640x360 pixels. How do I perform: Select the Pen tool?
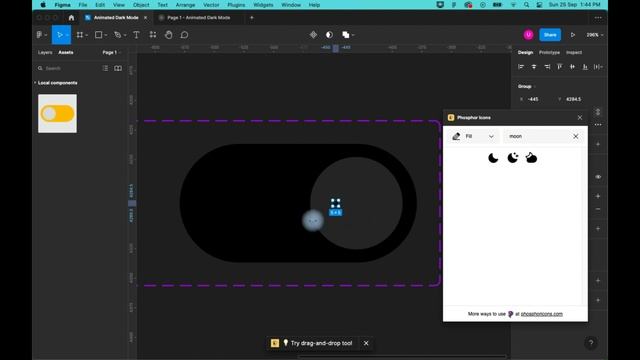pos(118,35)
